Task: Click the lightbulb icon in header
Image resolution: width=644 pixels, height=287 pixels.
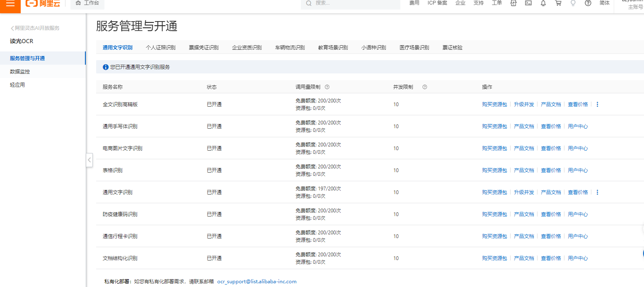Action: click(x=573, y=3)
